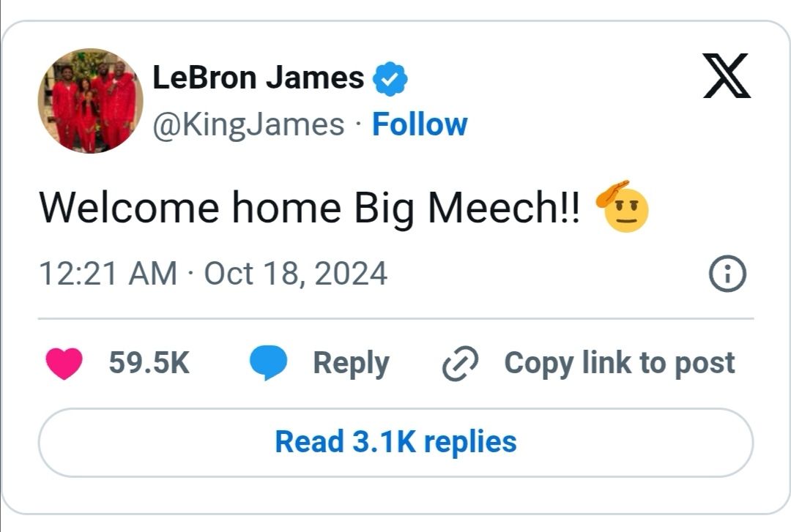Follow the @KingJames account

coord(420,124)
